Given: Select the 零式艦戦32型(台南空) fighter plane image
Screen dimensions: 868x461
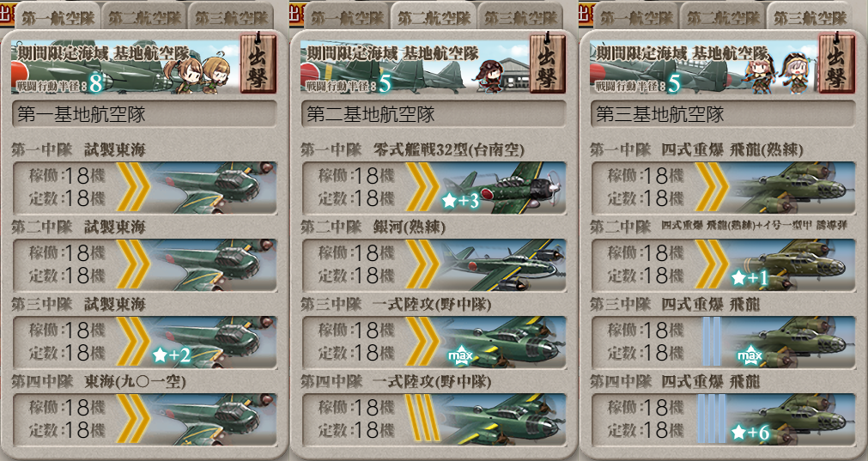Looking at the screenshot, I should [504, 188].
